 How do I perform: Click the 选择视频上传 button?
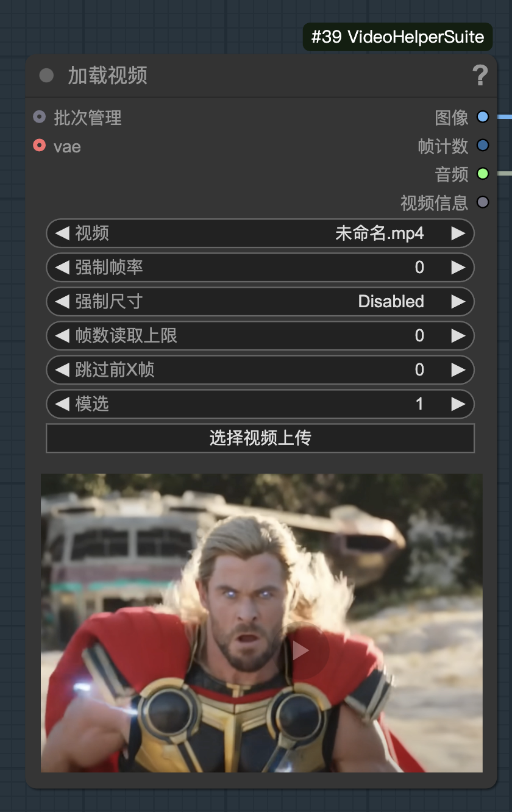pyautogui.click(x=260, y=438)
